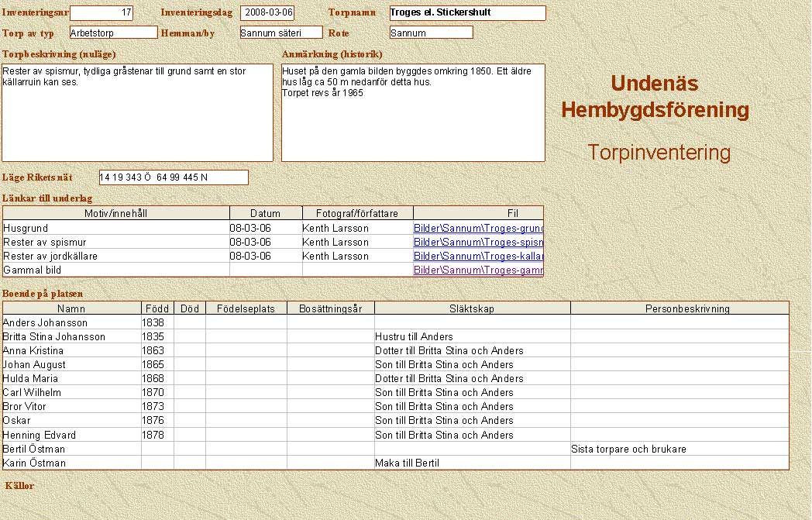The image size is (812, 520).
Task: Select the Torpnamn text field
Action: (x=467, y=13)
